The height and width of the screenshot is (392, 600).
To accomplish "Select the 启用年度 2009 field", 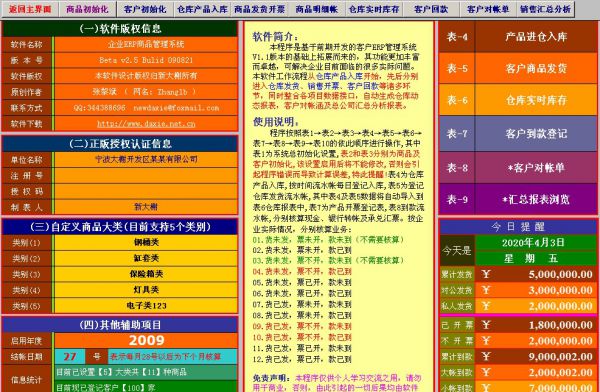I will 146,340.
